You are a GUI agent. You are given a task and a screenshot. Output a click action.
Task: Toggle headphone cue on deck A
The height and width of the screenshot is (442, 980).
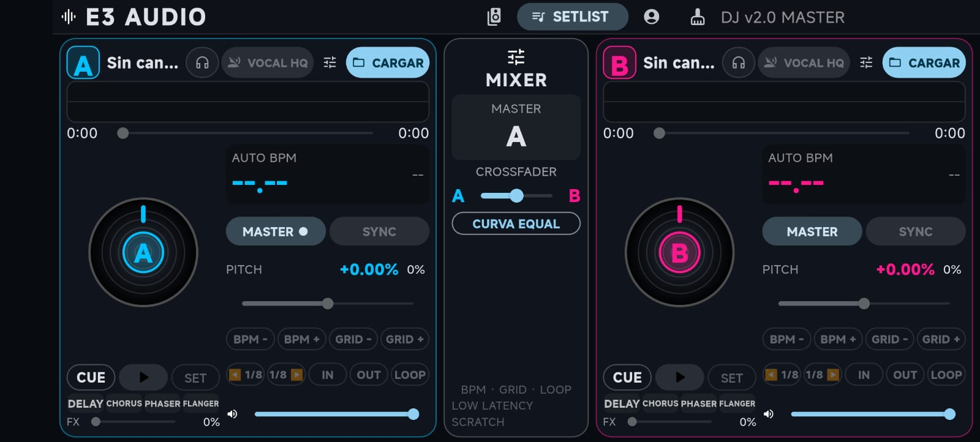coord(202,62)
